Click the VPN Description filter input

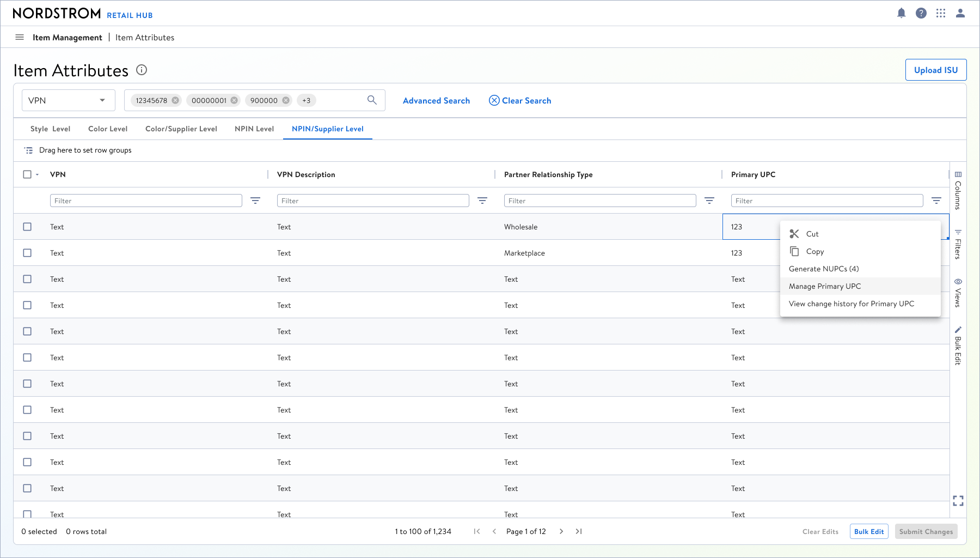[x=373, y=201]
